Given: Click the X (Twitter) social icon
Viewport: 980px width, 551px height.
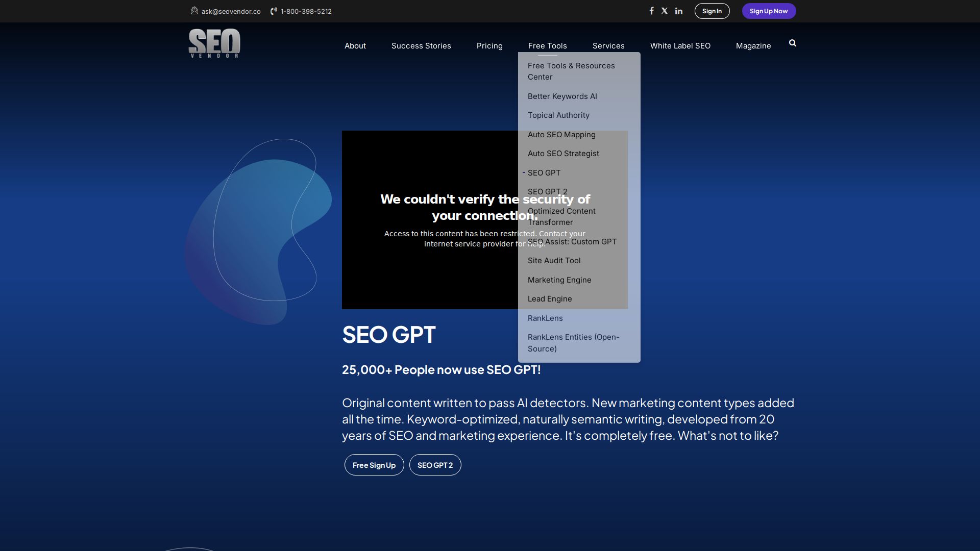Looking at the screenshot, I should pos(665,10).
